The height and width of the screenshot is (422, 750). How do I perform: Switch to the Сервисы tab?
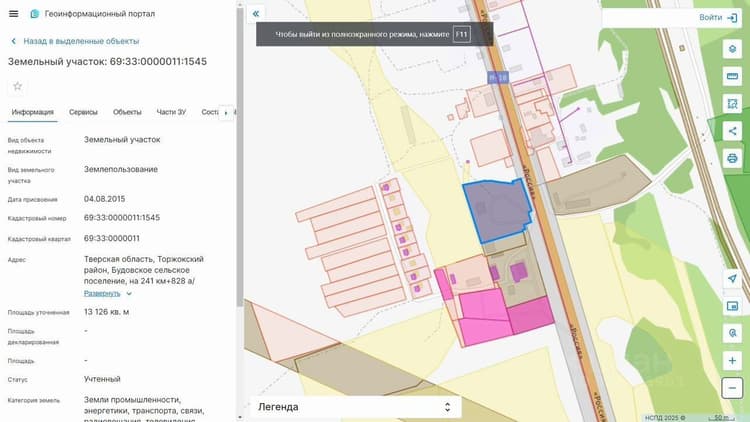coord(83,112)
